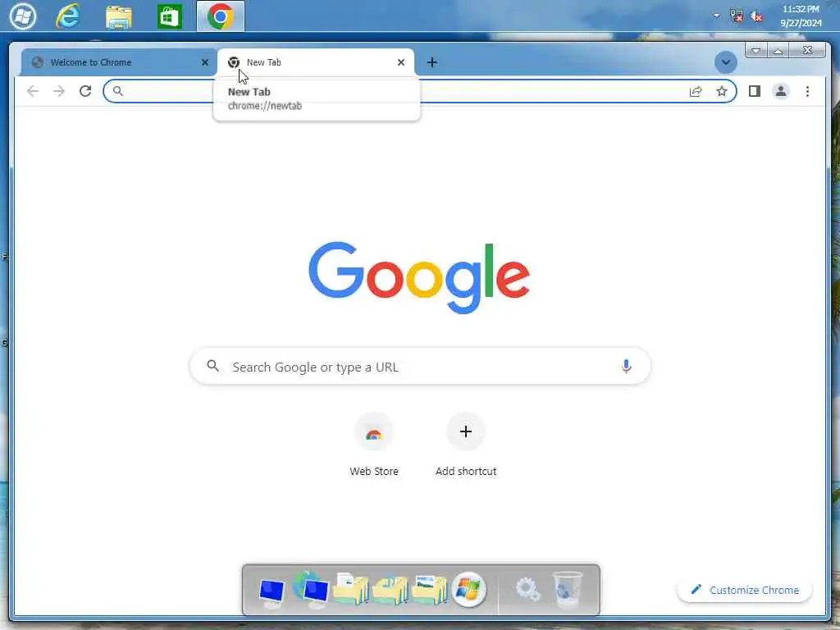Image resolution: width=840 pixels, height=630 pixels.
Task: Open the clock showing 11:32 PM
Action: tap(801, 16)
